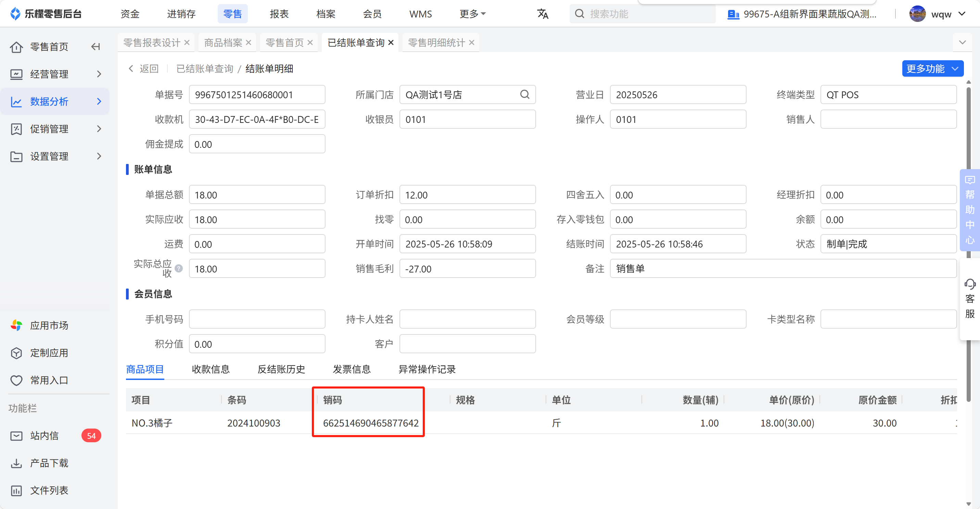Click the 乐檬零售后台 logo icon
This screenshot has height=509, width=980.
click(15, 14)
